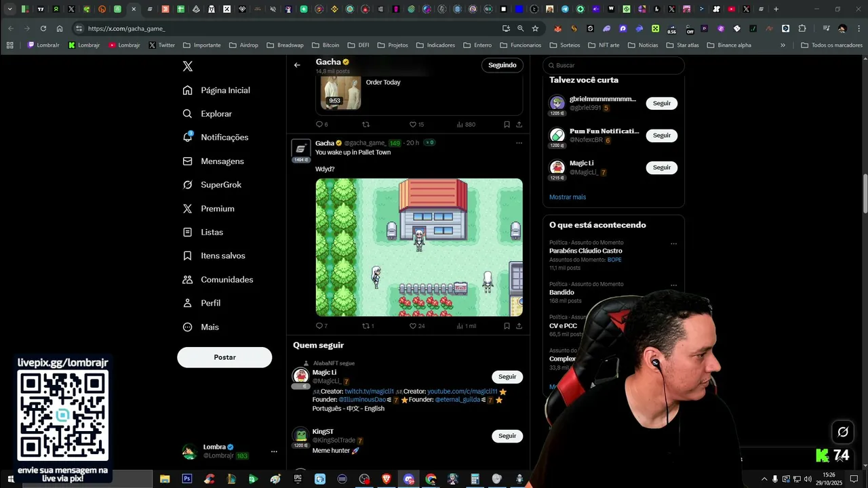Repost the Pallet Town post
This screenshot has height=488, width=868.
(368, 326)
